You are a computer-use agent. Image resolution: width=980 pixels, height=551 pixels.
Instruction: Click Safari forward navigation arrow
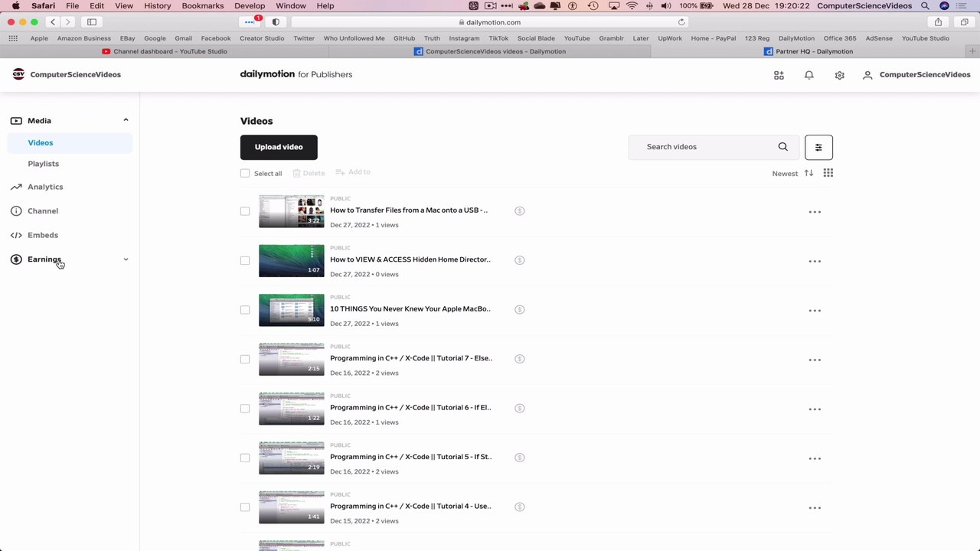coord(67,22)
